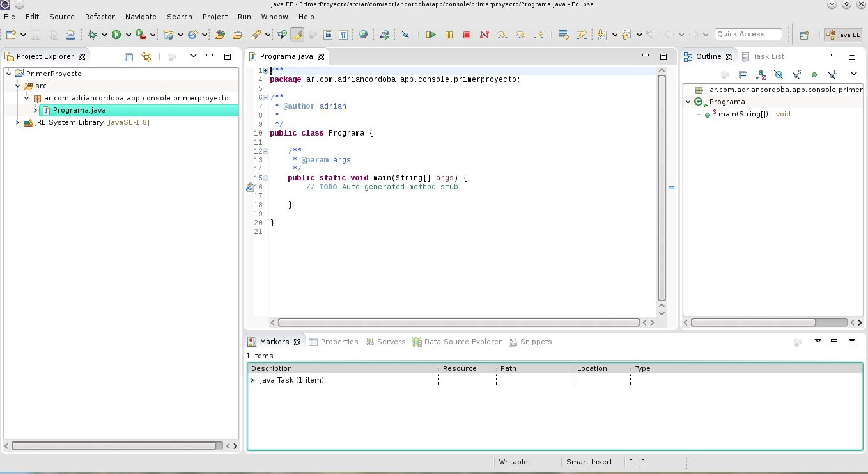Select main(String[]) in the Outline
868x474 pixels.
[747, 114]
